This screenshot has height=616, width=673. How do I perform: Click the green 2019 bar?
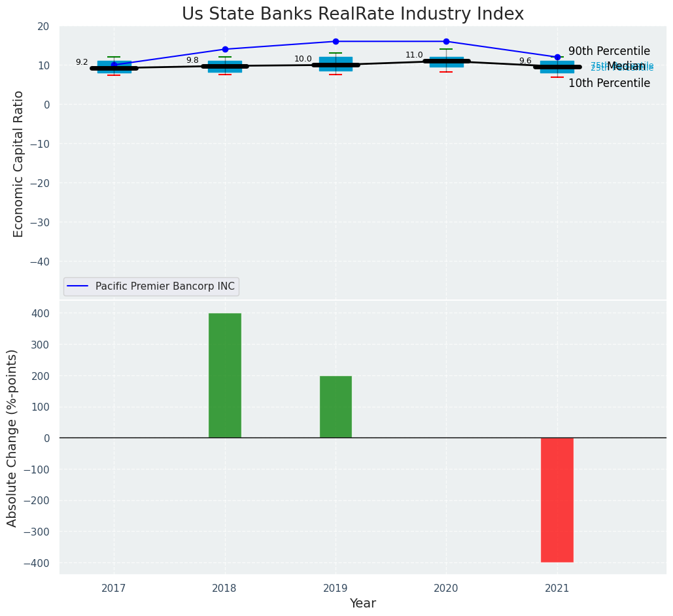pyautogui.click(x=336, y=406)
